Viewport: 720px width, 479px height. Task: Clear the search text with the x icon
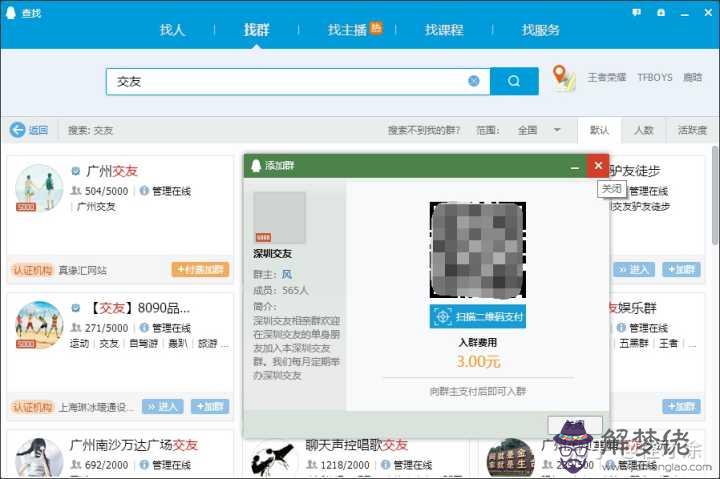(473, 81)
